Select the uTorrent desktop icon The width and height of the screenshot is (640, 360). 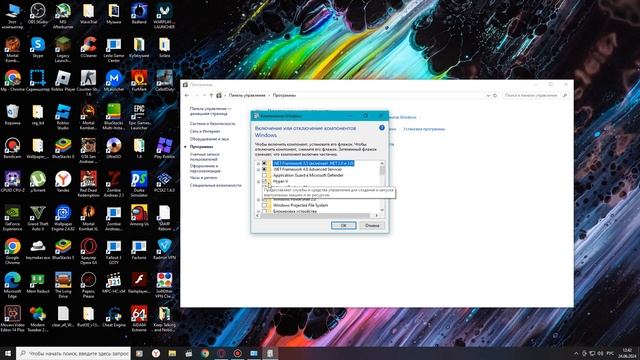pos(38,182)
